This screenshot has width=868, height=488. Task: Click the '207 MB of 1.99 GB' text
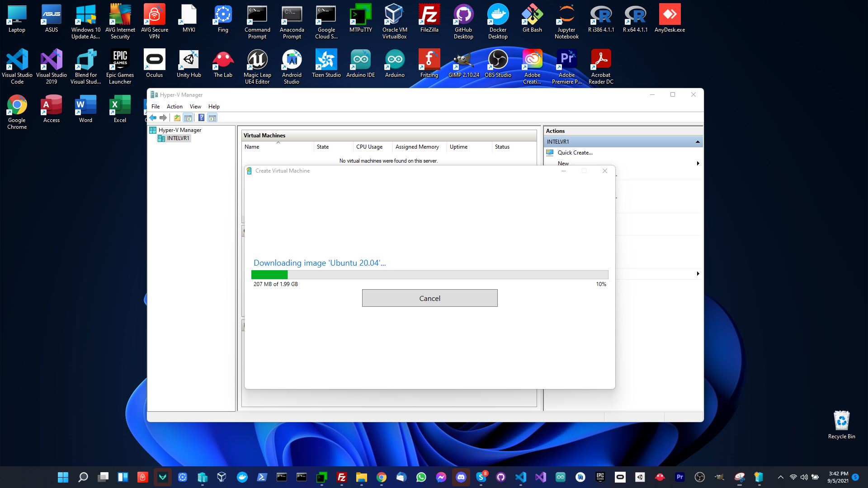click(x=276, y=284)
